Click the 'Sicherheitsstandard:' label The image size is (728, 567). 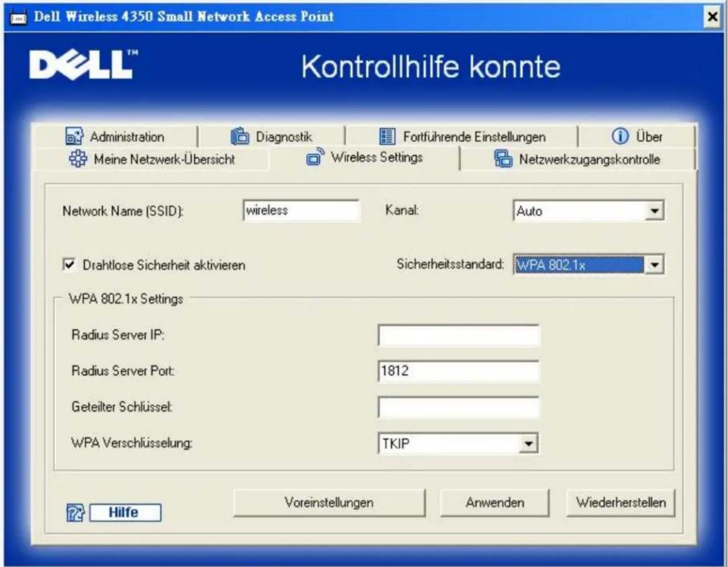click(451, 264)
